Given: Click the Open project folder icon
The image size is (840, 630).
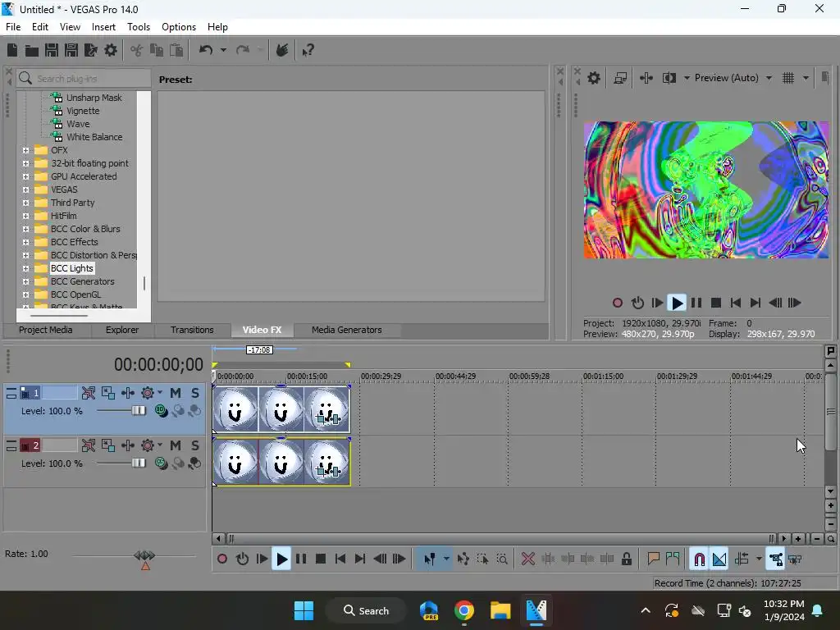Looking at the screenshot, I should 32,50.
